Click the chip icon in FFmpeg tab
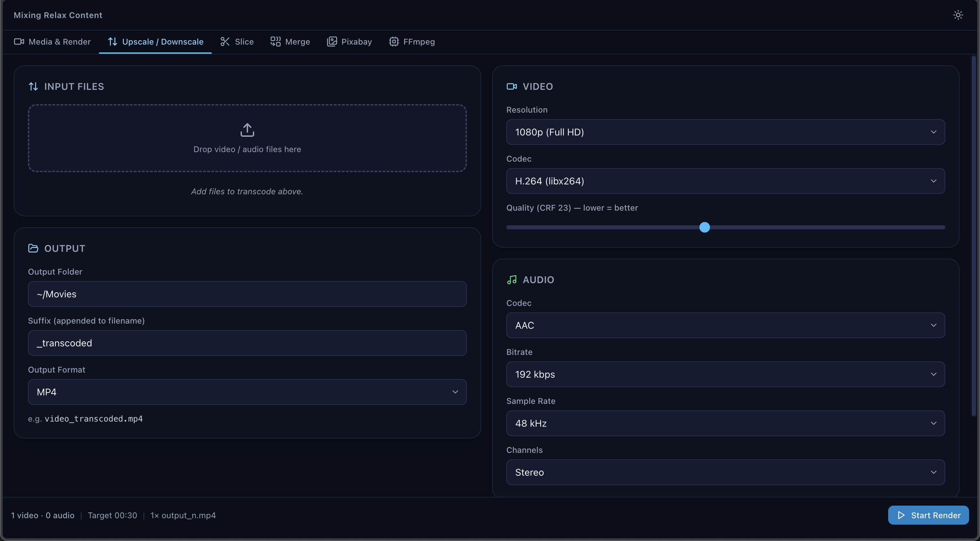This screenshot has width=980, height=541. (x=394, y=42)
